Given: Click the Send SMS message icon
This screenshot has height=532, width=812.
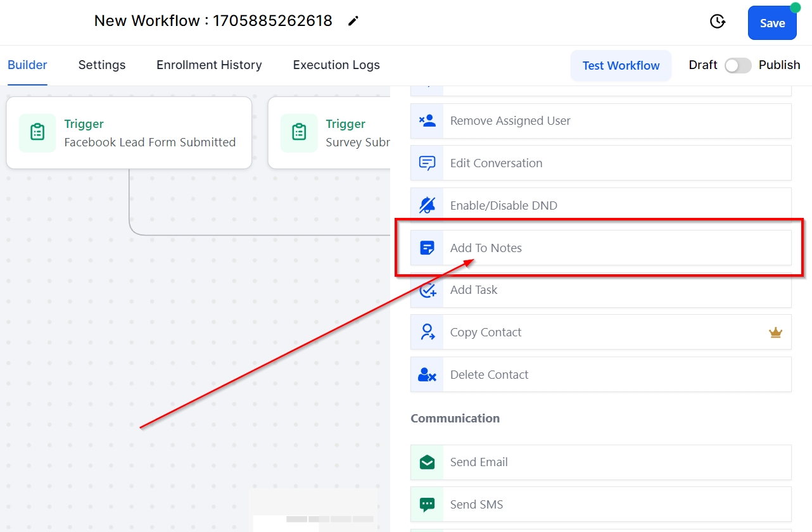Looking at the screenshot, I should click(x=428, y=505).
